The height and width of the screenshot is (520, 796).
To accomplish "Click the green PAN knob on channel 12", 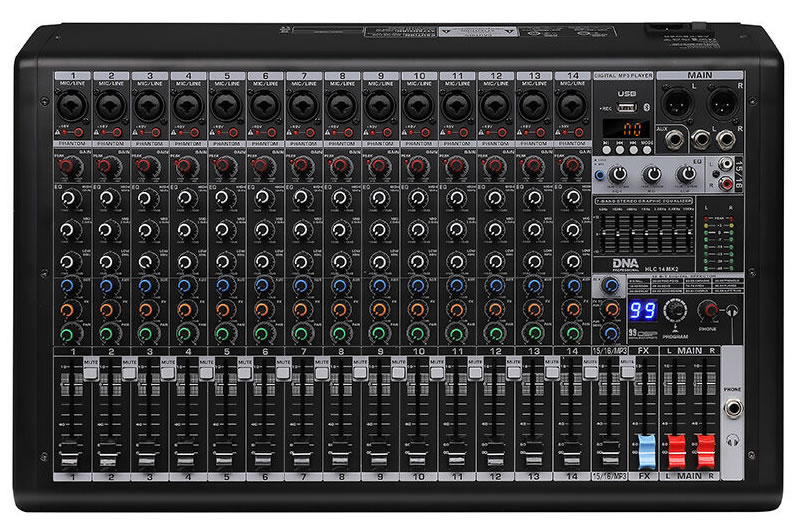I will tap(495, 333).
